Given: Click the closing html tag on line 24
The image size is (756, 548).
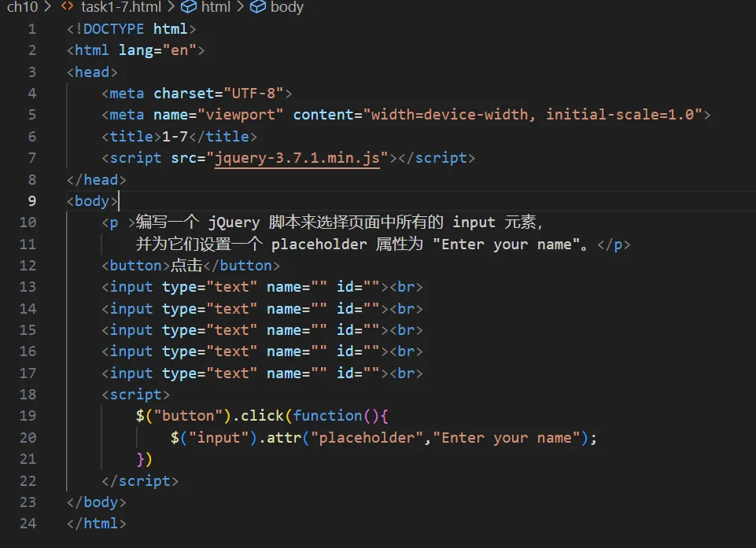Looking at the screenshot, I should 97,524.
